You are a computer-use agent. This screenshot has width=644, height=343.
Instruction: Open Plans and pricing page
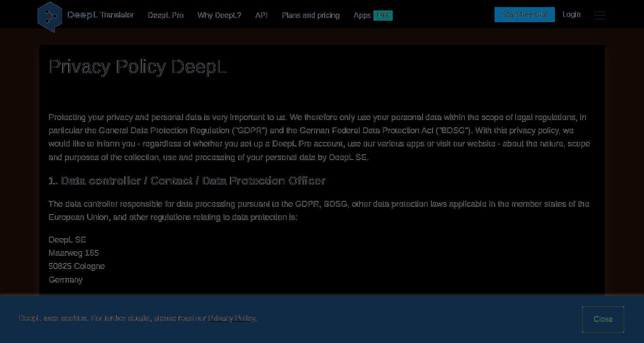pos(311,15)
